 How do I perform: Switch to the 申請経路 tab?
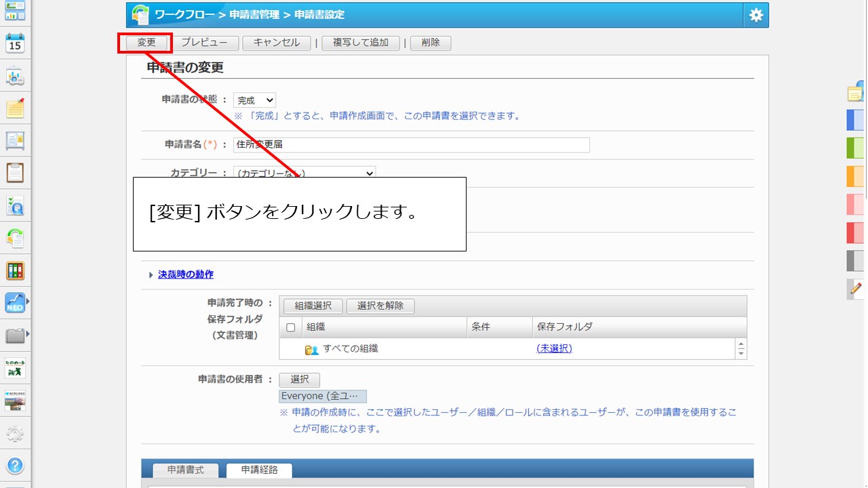point(260,469)
